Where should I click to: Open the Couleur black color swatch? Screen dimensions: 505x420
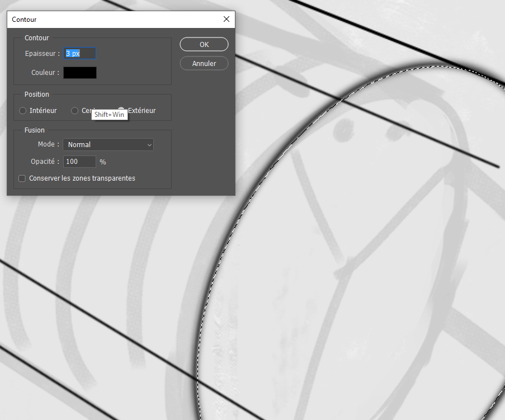[x=81, y=72]
